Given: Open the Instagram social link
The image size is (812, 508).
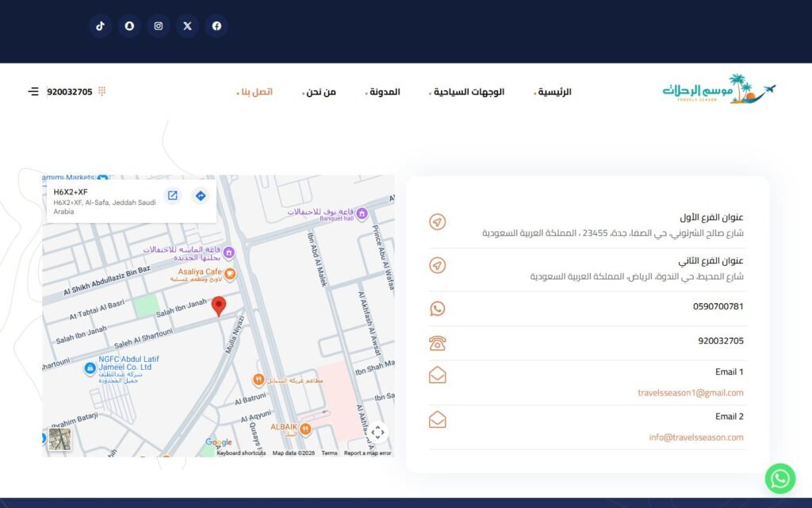Looking at the screenshot, I should (x=159, y=26).
